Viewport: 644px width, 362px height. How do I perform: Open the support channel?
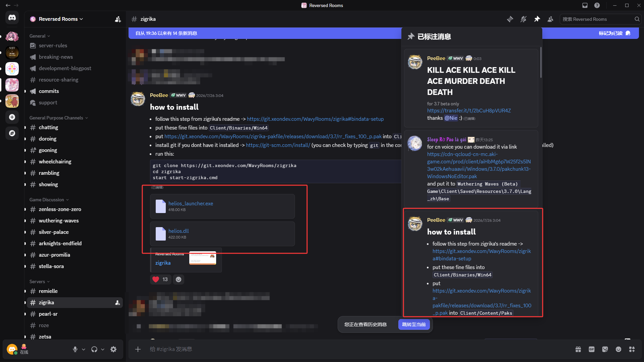pos(75,103)
